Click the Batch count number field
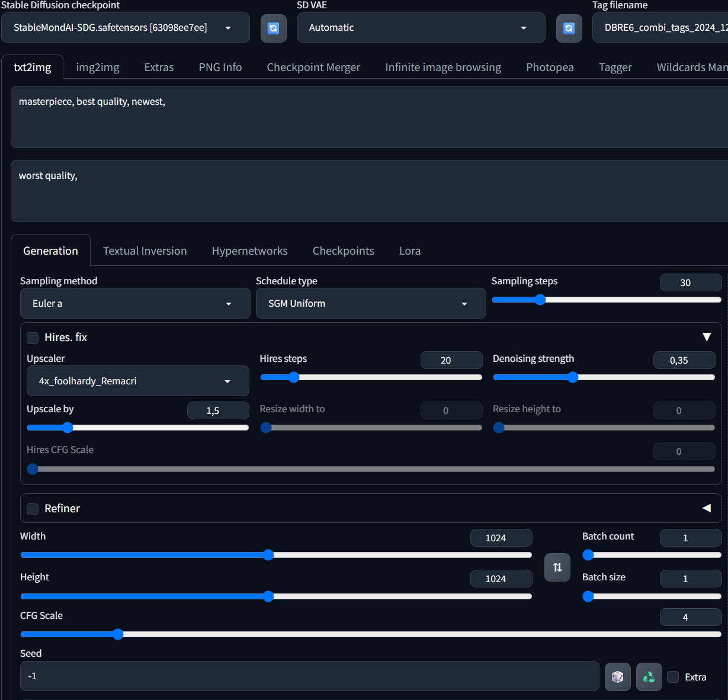The image size is (728, 700). pos(691,538)
